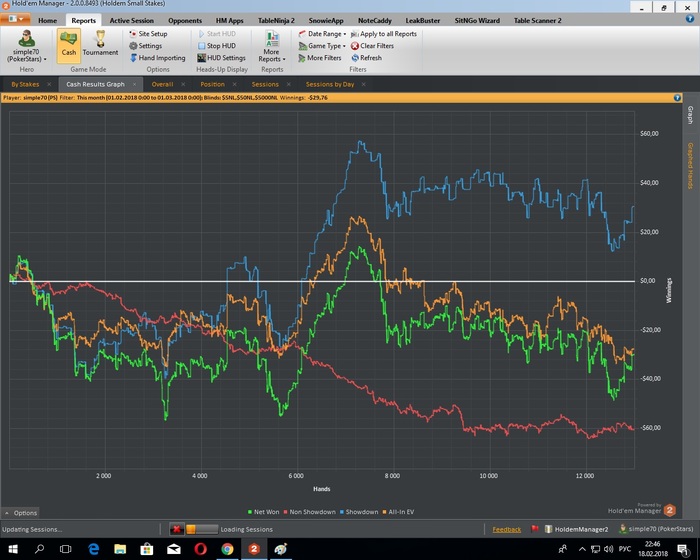This screenshot has width=700, height=560.
Task: Select the Graphed Hands side tab
Action: (690, 165)
